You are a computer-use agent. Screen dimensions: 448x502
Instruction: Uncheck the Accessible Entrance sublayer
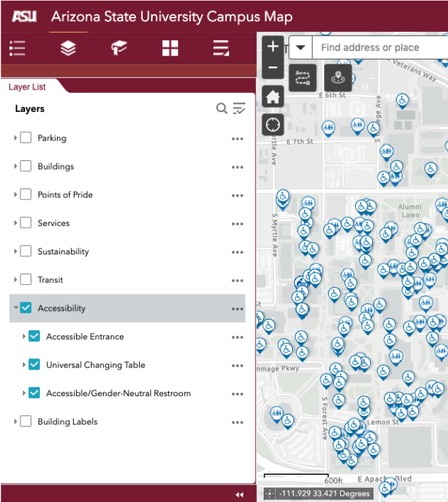coord(34,336)
